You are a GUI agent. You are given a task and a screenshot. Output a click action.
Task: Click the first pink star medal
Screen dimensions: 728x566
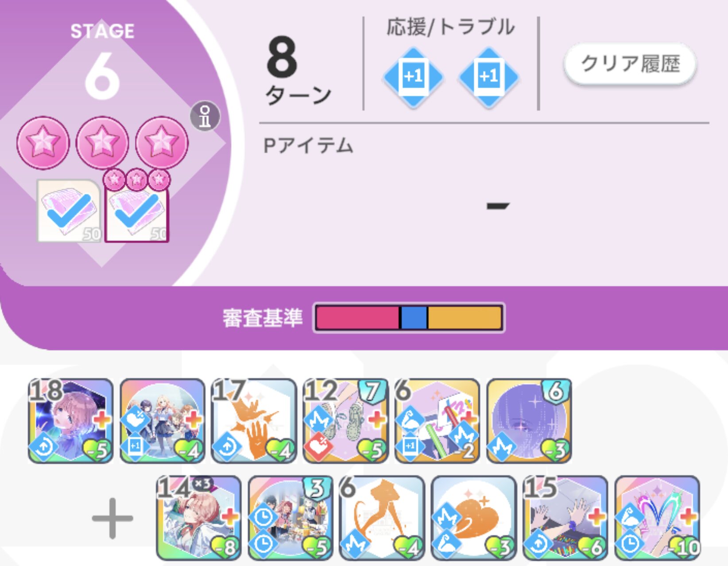coord(43,143)
